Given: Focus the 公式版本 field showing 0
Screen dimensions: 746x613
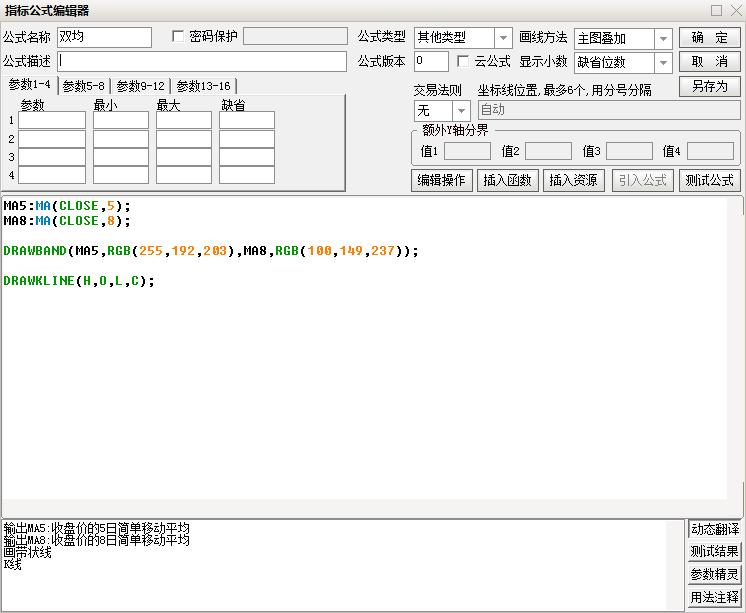Looking at the screenshot, I should tap(432, 61).
